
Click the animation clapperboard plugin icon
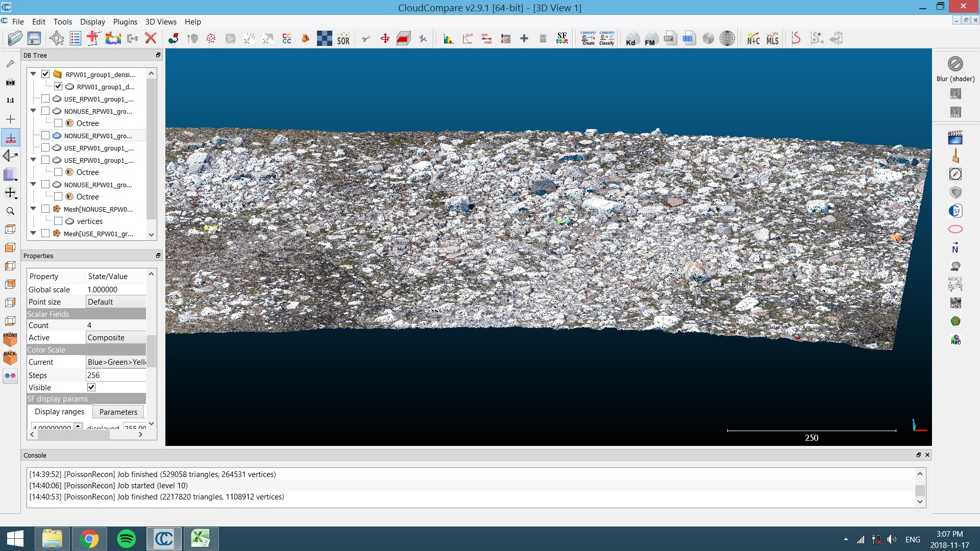[955, 137]
